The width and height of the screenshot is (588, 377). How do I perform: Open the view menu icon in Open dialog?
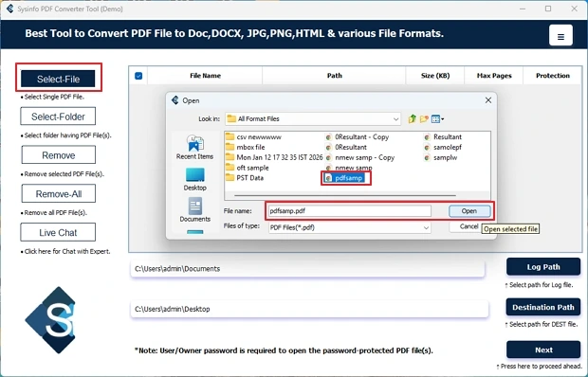pos(437,119)
